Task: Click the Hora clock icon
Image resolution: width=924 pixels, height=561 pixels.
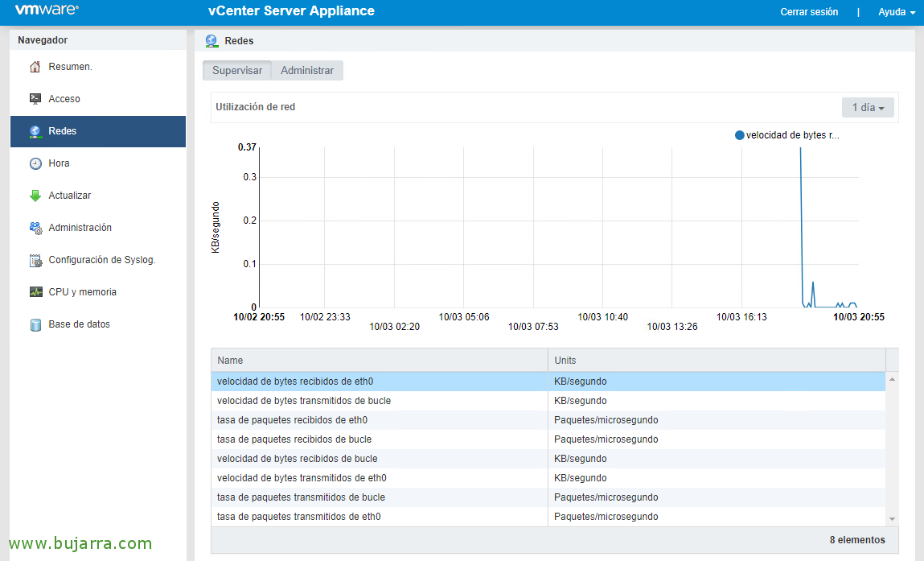Action: 35,163
